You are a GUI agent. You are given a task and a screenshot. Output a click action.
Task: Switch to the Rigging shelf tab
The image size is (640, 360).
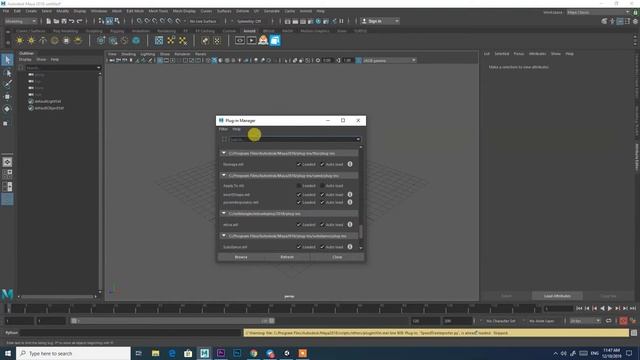coord(117,31)
